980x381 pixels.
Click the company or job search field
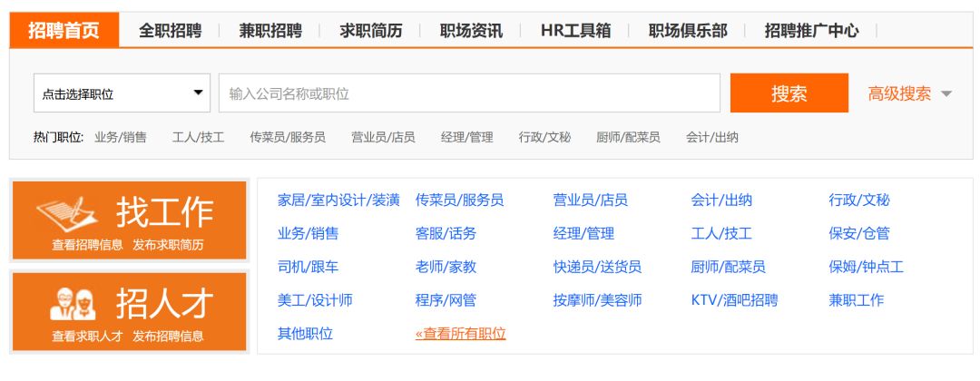469,93
